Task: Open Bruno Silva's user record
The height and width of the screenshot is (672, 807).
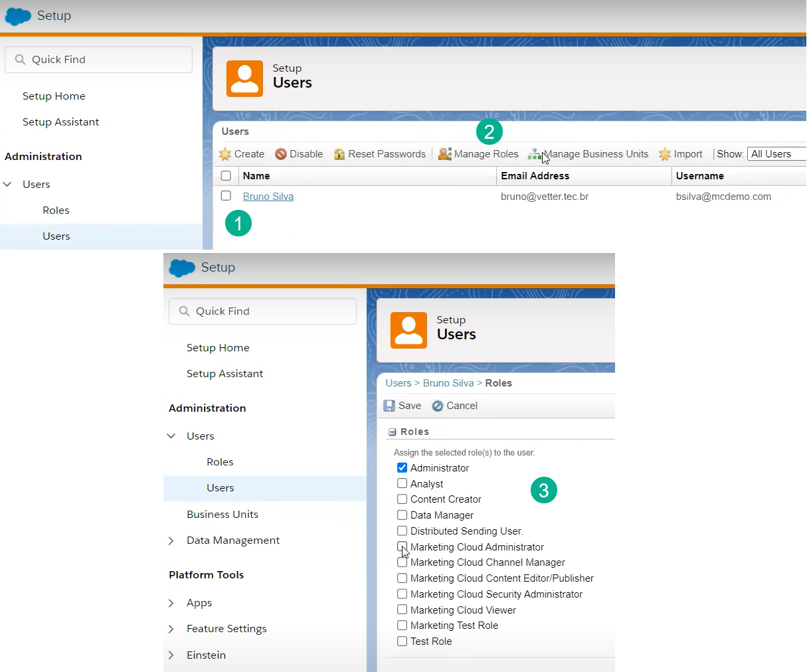Action: (x=268, y=196)
